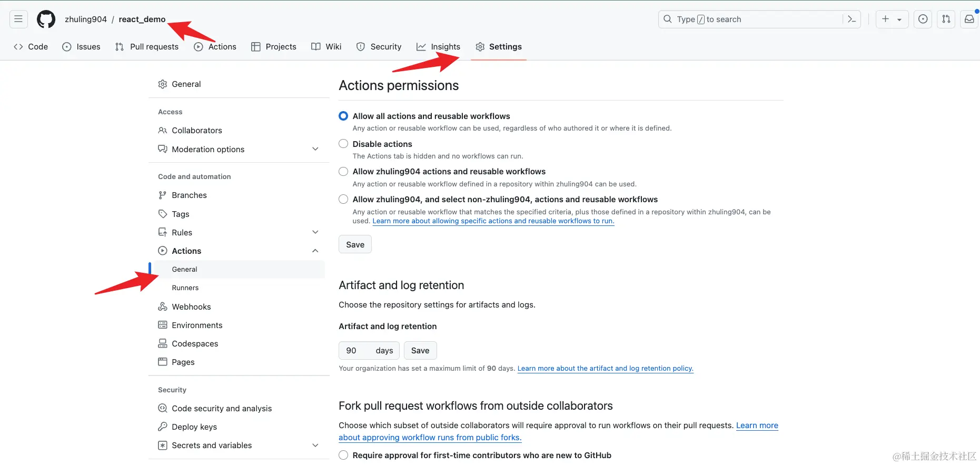
Task: Collapse the Actions sidebar section
Action: 315,251
